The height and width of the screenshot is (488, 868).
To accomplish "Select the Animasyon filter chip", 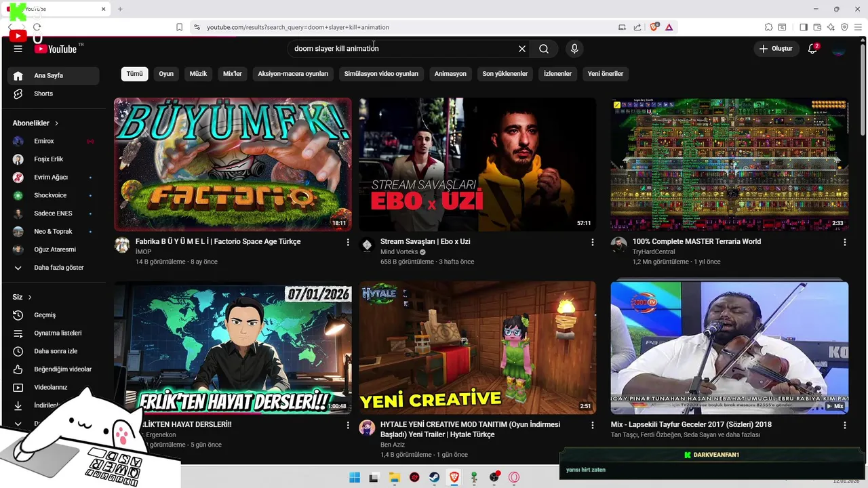I will 450,74.
